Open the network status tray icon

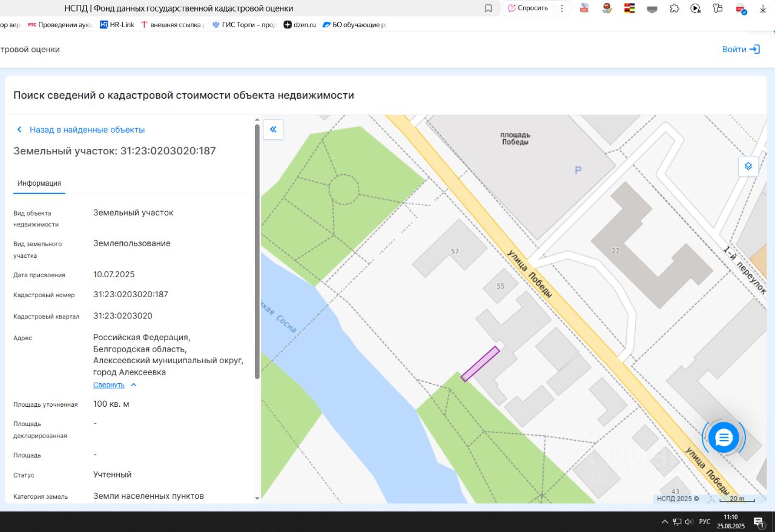coord(677,522)
